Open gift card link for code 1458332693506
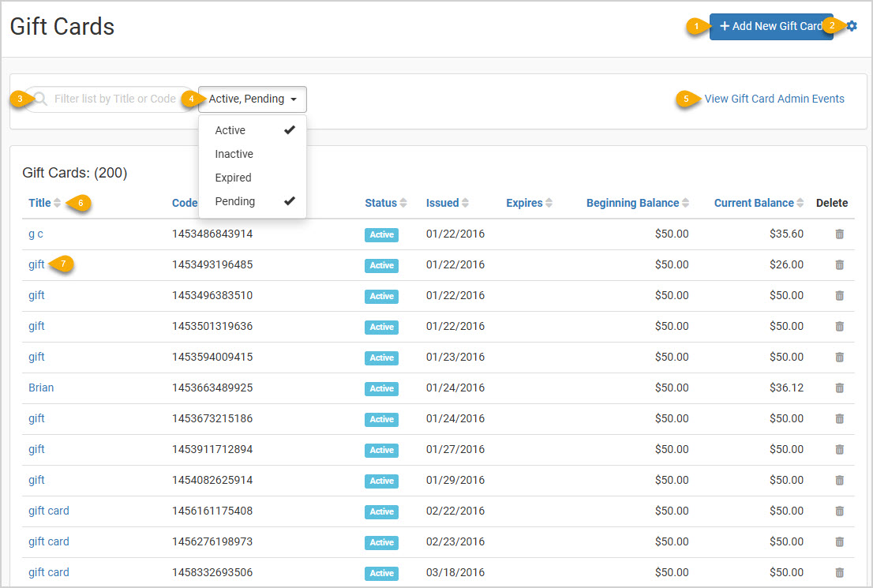873x588 pixels. click(x=49, y=572)
